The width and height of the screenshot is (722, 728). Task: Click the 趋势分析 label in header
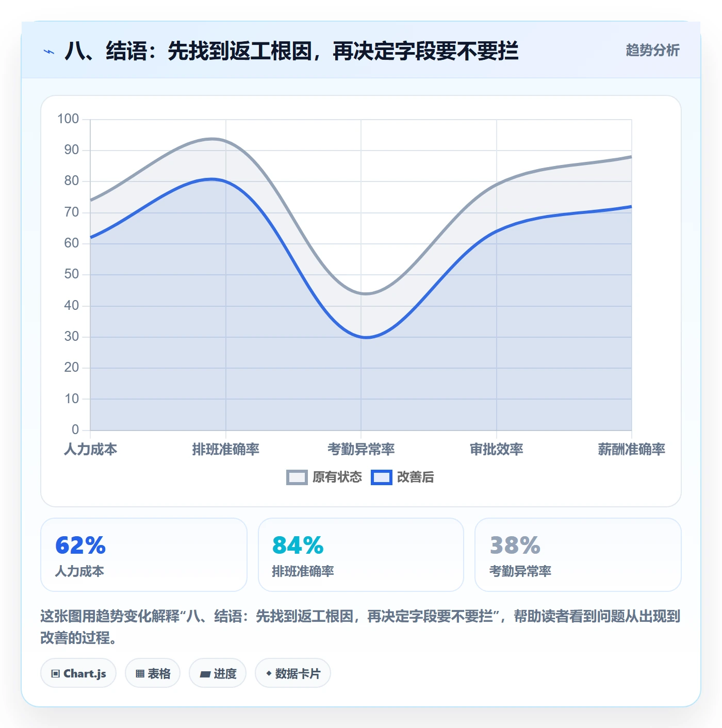click(x=652, y=50)
